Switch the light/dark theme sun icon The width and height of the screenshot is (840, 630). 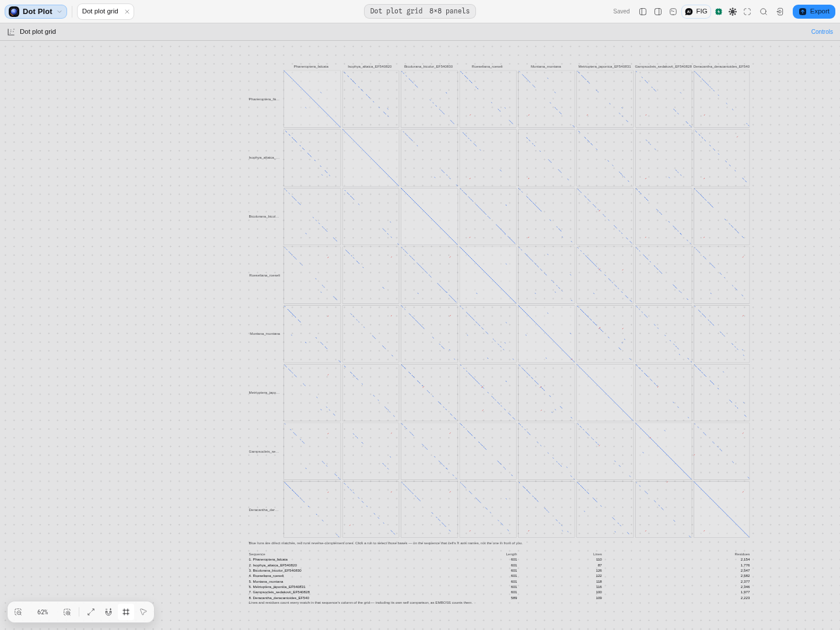(733, 12)
